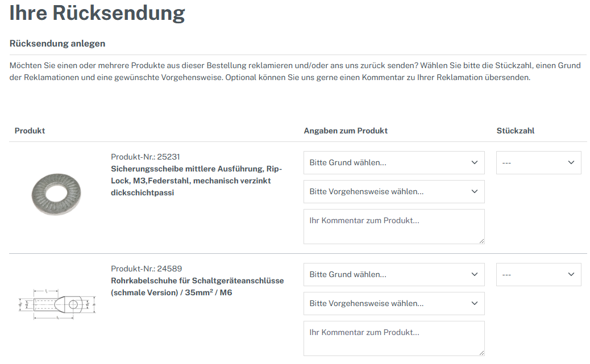
Task: Expand quantity dropdown for the Sicherungsscheibe
Action: click(538, 163)
